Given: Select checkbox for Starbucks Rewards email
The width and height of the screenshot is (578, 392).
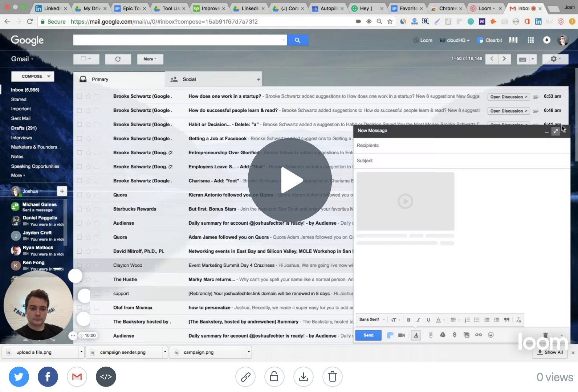Looking at the screenshot, I should coord(79,209).
